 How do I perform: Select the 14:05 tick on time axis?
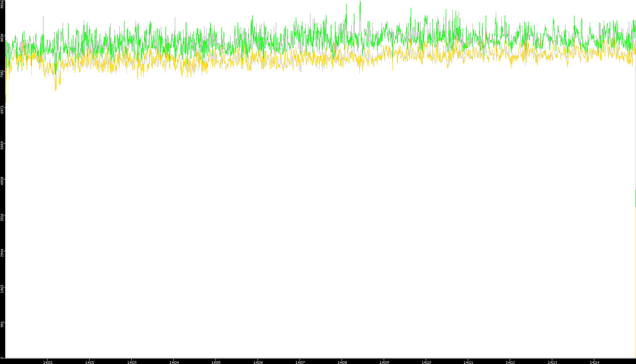coord(216,362)
